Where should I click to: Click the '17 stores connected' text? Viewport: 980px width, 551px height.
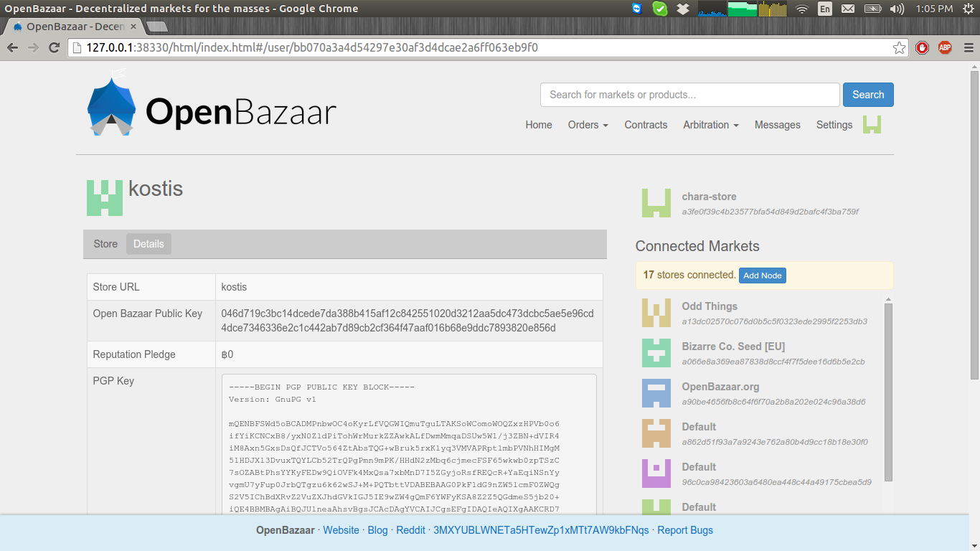click(x=689, y=275)
